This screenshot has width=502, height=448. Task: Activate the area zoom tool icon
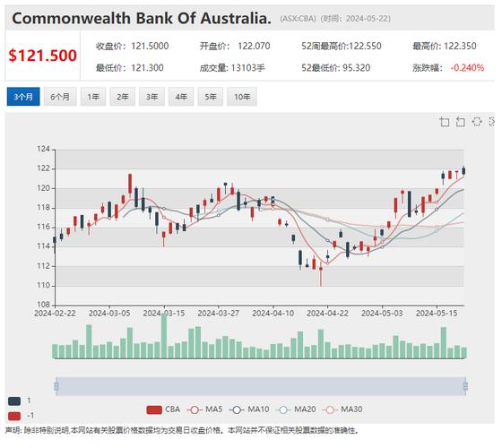coord(445,122)
